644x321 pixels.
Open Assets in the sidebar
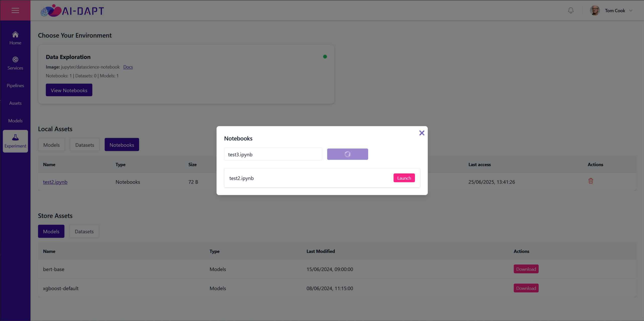(x=15, y=103)
